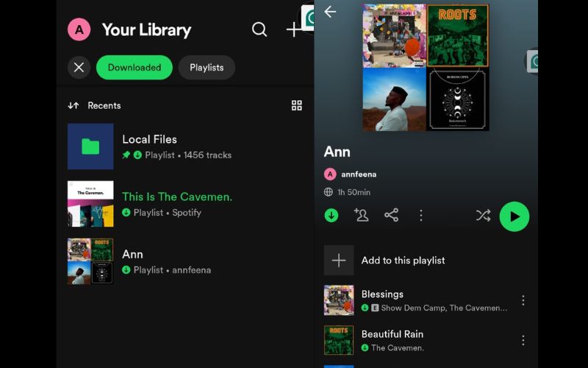Open the search icon in Your Library
This screenshot has width=588, height=368.
[259, 29]
